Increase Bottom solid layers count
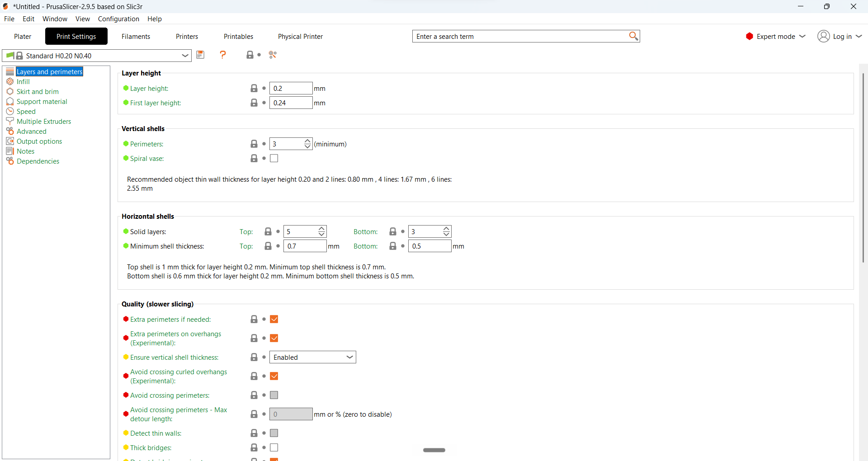The width and height of the screenshot is (868, 461). tap(446, 229)
